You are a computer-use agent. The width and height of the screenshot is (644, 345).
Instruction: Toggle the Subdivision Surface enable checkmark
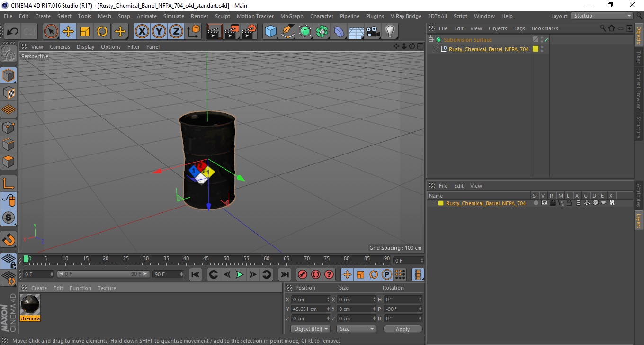[x=546, y=40]
